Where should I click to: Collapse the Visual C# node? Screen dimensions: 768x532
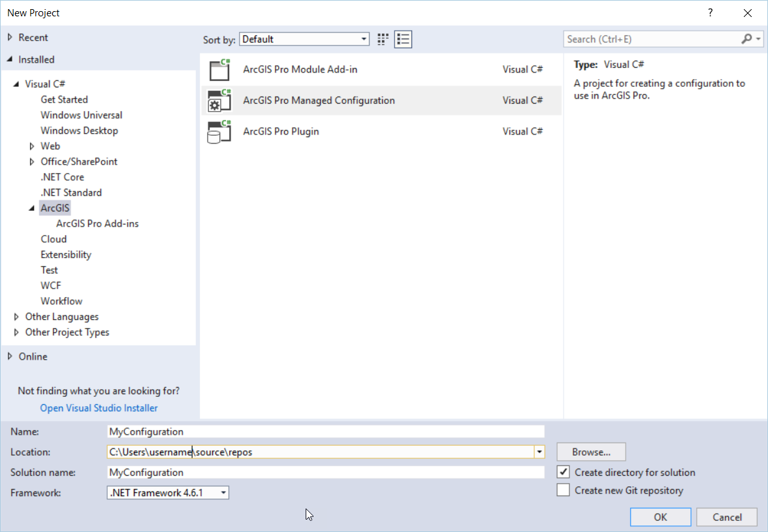16,84
